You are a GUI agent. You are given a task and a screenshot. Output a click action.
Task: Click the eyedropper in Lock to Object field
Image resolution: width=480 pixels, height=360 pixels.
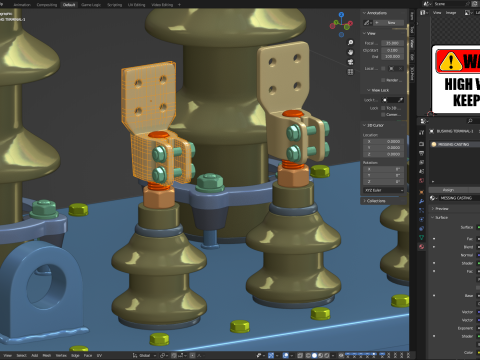(x=400, y=100)
